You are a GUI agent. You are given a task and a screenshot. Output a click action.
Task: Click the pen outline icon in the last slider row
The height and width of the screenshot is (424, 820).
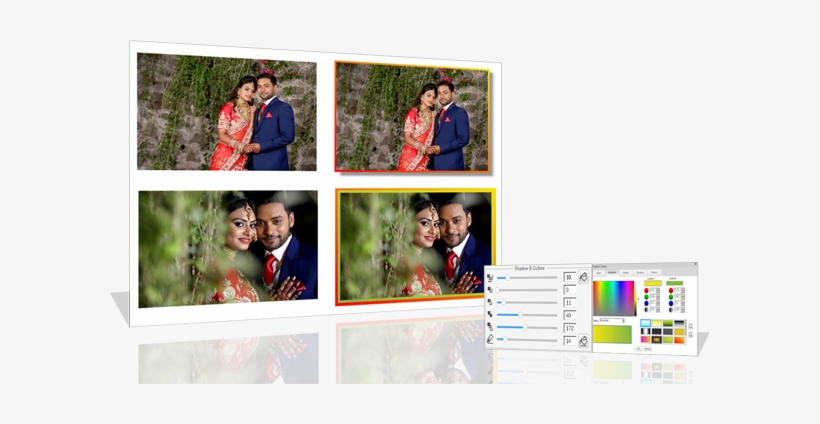tap(490, 340)
